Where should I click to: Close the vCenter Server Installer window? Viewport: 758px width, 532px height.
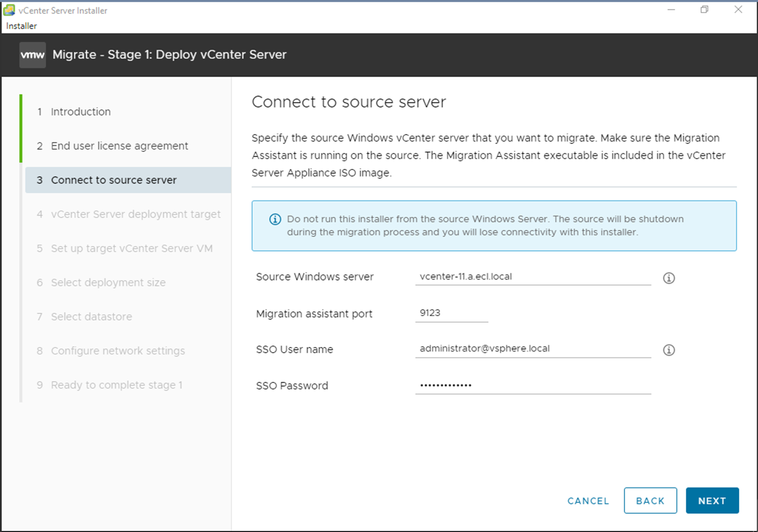click(738, 10)
